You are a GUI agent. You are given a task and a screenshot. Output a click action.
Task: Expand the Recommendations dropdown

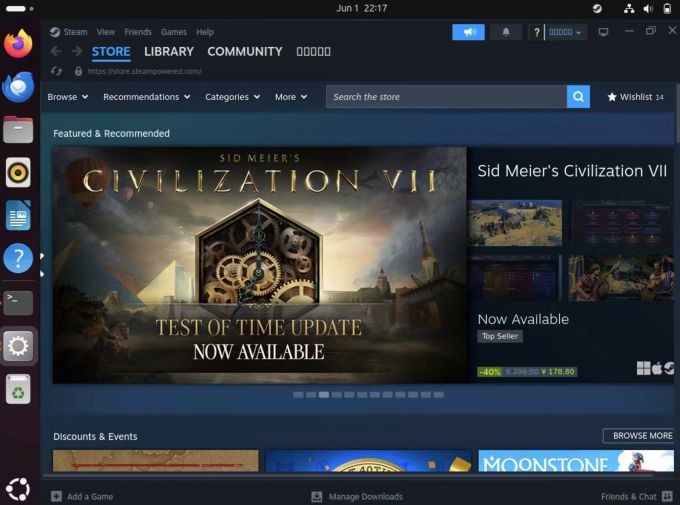[147, 97]
